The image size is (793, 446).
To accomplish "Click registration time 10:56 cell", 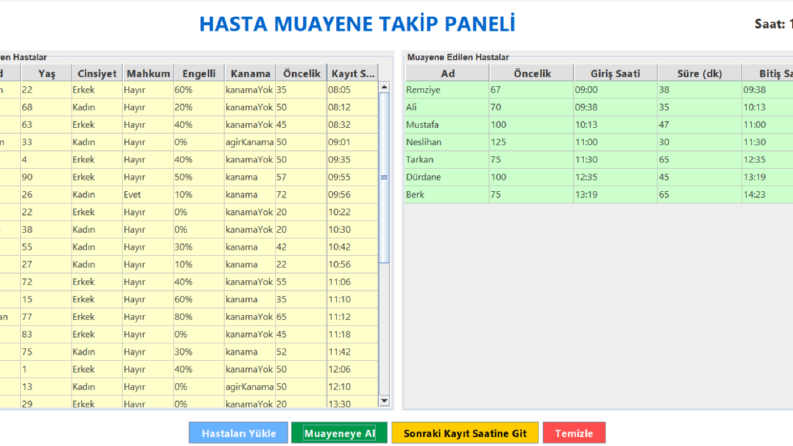I will (353, 264).
